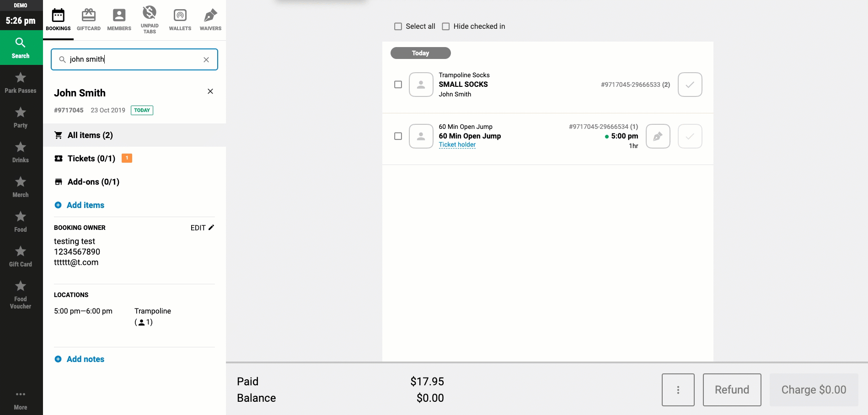Open the Waivers tab
Viewport: 868px width, 415px height.
pyautogui.click(x=210, y=20)
